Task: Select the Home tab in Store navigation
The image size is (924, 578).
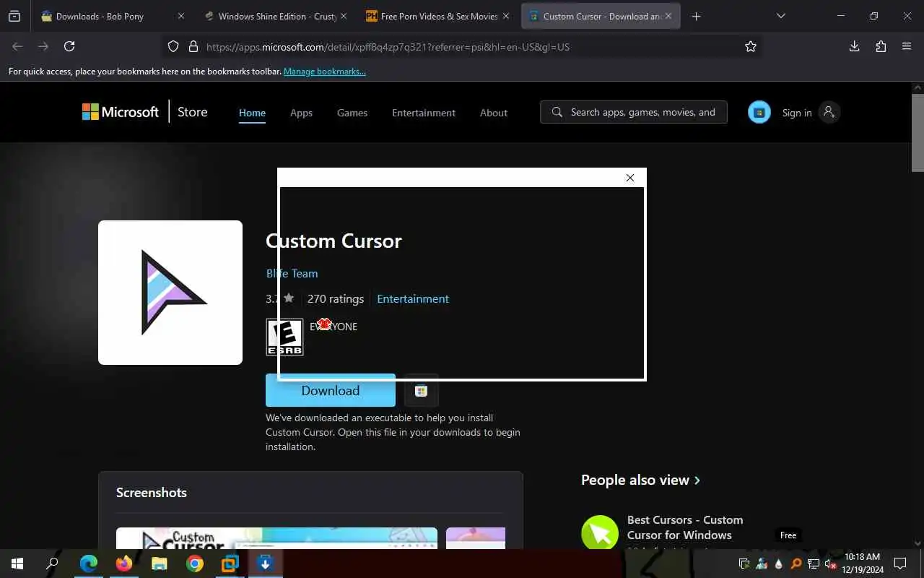Action: [x=252, y=113]
